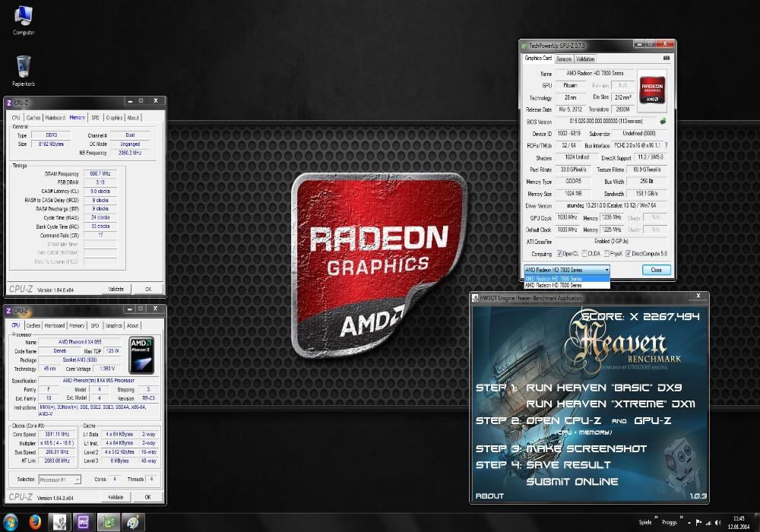Open the Computer desktop icon

(x=24, y=21)
